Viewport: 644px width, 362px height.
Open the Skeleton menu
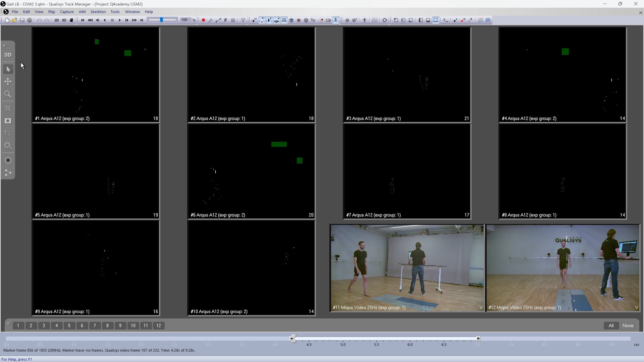point(98,12)
